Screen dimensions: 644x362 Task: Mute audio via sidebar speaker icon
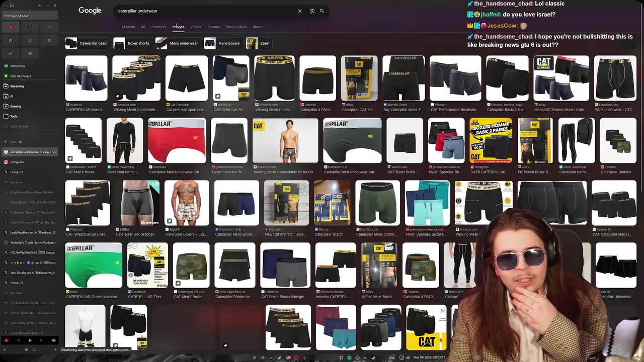pos(53,340)
